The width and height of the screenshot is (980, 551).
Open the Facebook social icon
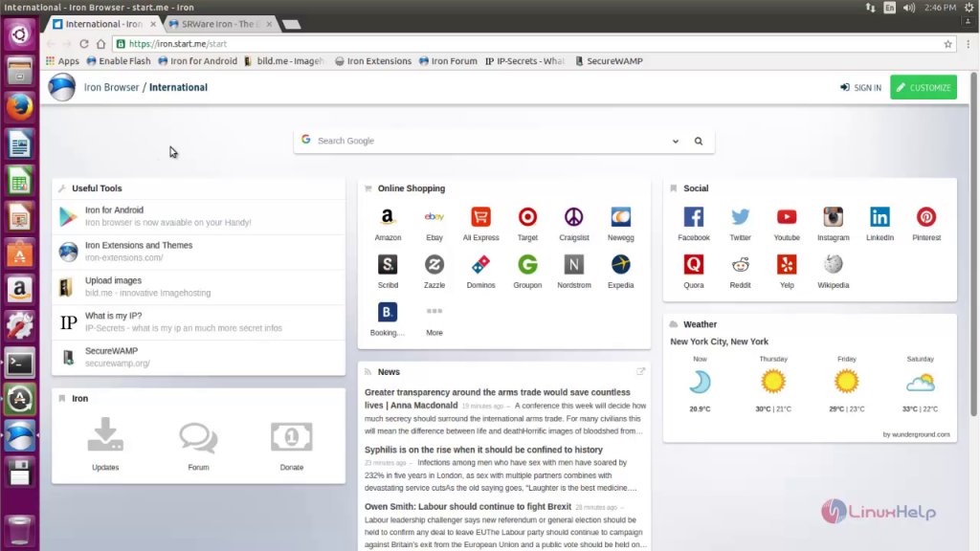pos(694,217)
